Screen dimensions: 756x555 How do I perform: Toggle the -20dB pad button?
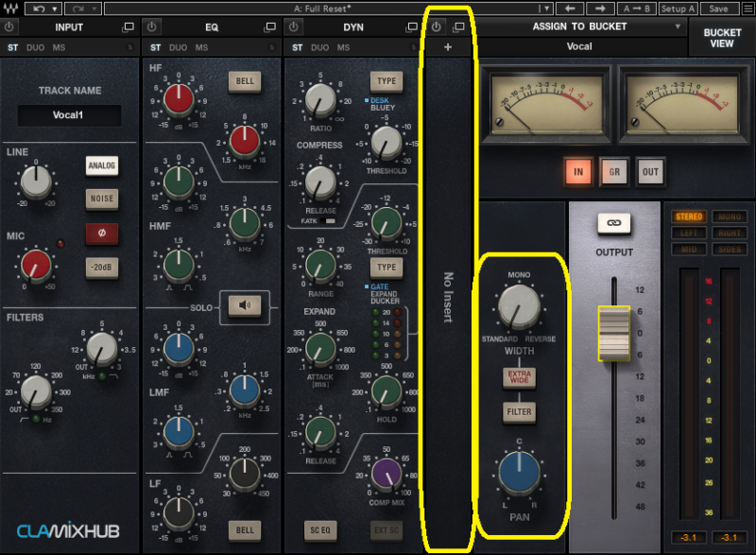click(x=101, y=267)
